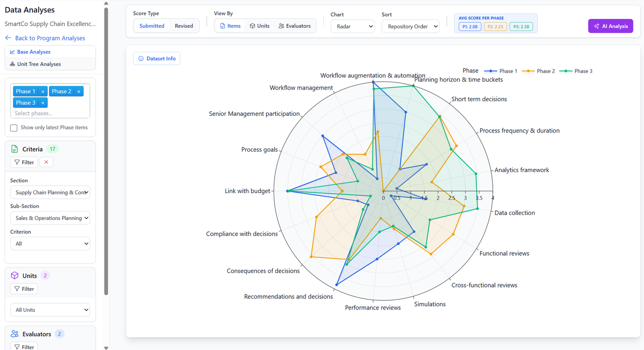Image resolution: width=644 pixels, height=350 pixels.
Task: Click the Functional reviews axis label
Action: [504, 253]
